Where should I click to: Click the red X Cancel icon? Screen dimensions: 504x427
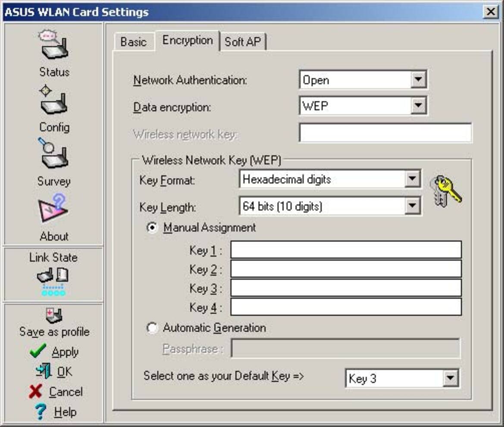click(36, 391)
